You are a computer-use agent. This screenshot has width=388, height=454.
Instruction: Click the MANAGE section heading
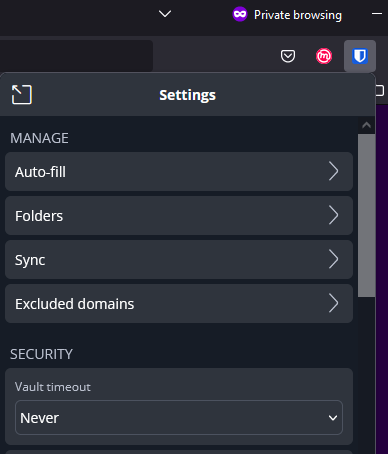(39, 138)
